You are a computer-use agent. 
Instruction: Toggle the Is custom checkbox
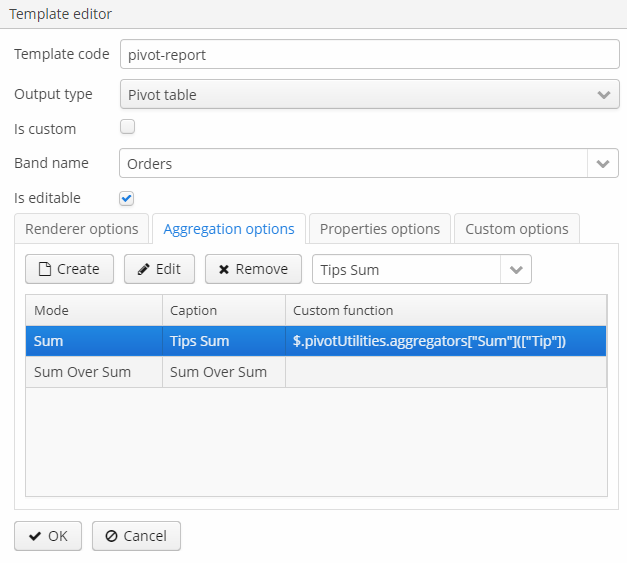pos(127,127)
